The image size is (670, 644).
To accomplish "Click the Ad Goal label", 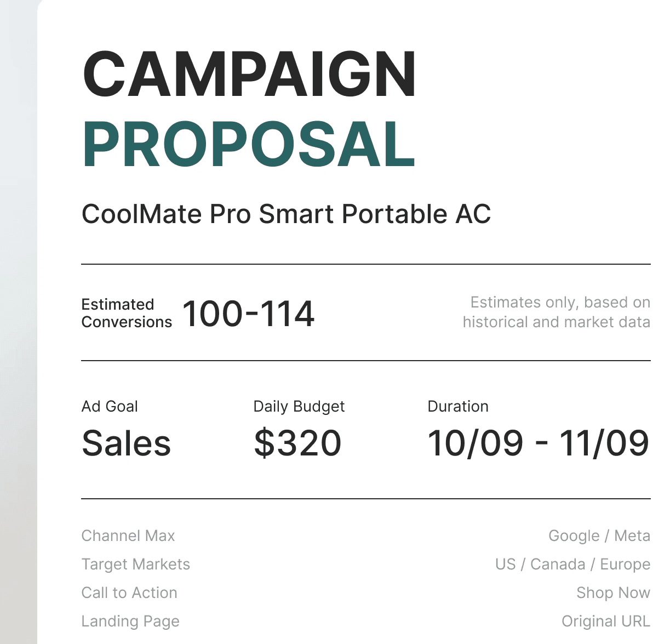I will [110, 406].
